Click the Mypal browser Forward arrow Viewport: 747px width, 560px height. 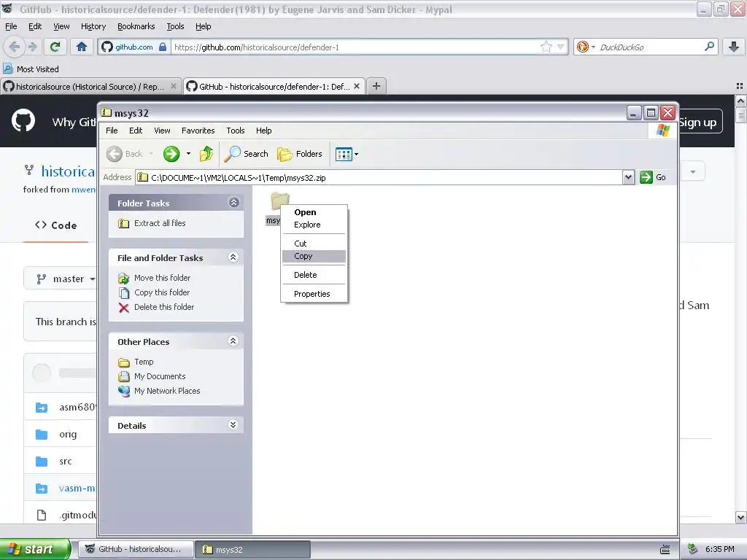tap(32, 47)
